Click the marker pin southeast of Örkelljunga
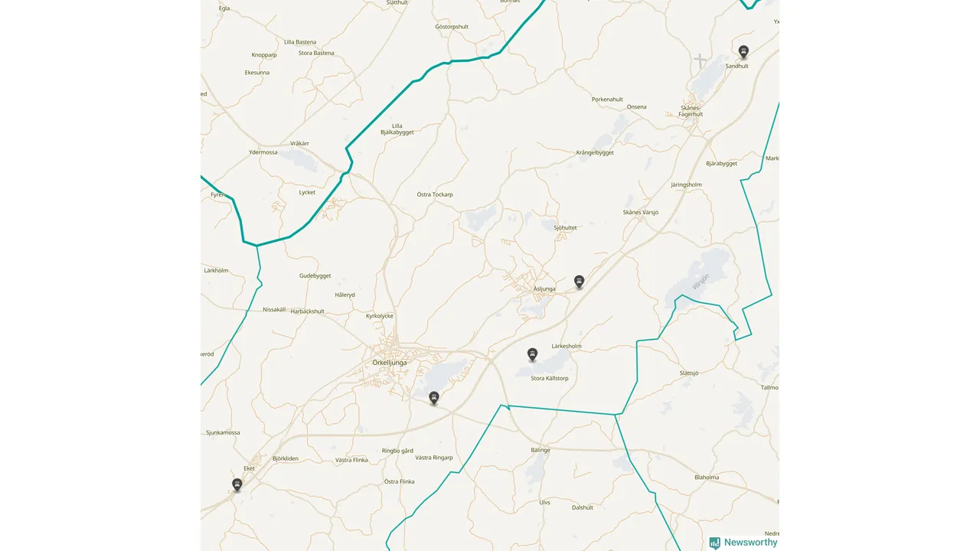This screenshot has width=980, height=551. coord(434,397)
